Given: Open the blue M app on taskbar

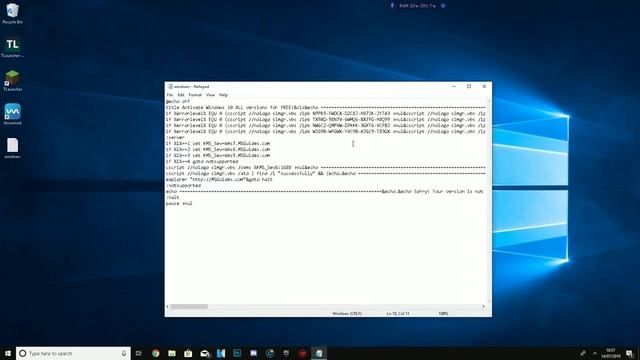Looking at the screenshot, I should (221, 353).
